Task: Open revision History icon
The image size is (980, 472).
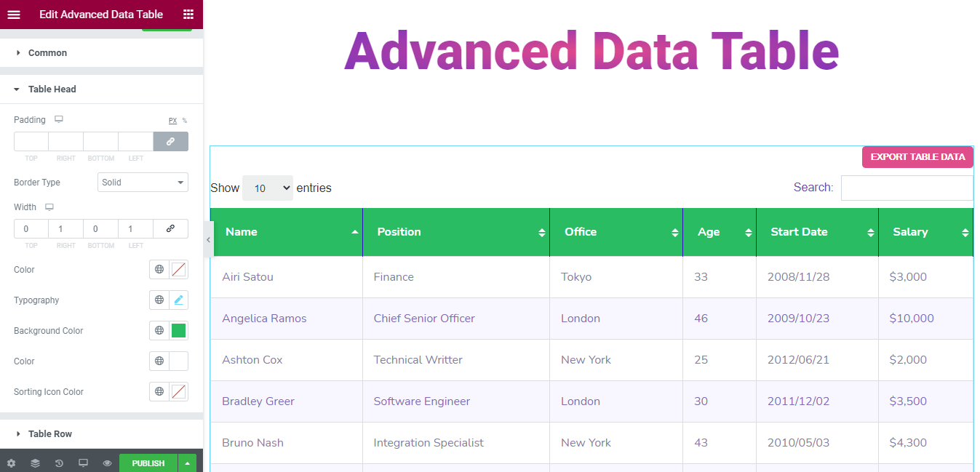Action: click(x=59, y=463)
